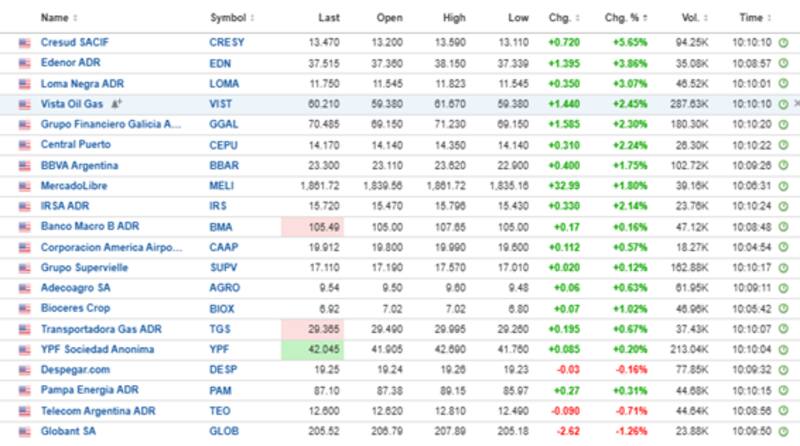
Task: Click the clock icon in Globant SA row
Action: click(x=782, y=430)
